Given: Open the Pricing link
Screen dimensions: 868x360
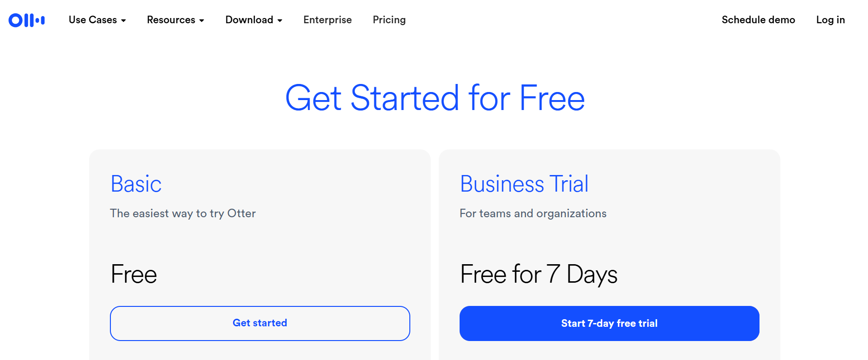Looking at the screenshot, I should (389, 20).
